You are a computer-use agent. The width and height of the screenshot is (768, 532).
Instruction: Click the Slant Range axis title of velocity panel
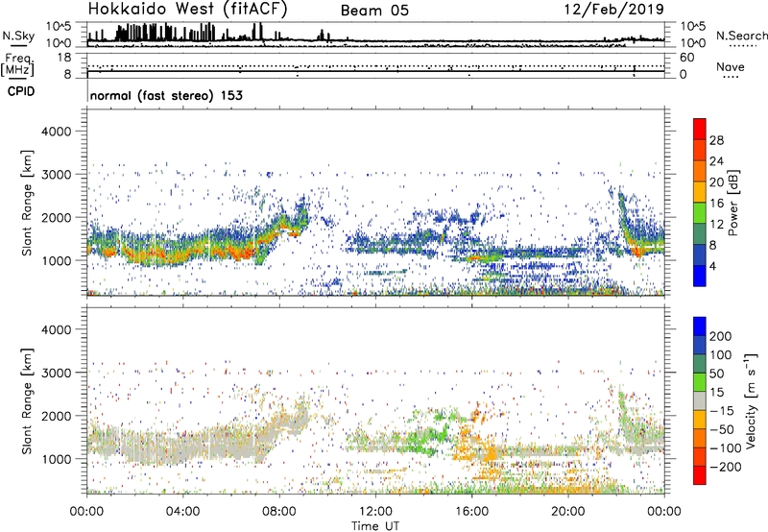(27, 401)
